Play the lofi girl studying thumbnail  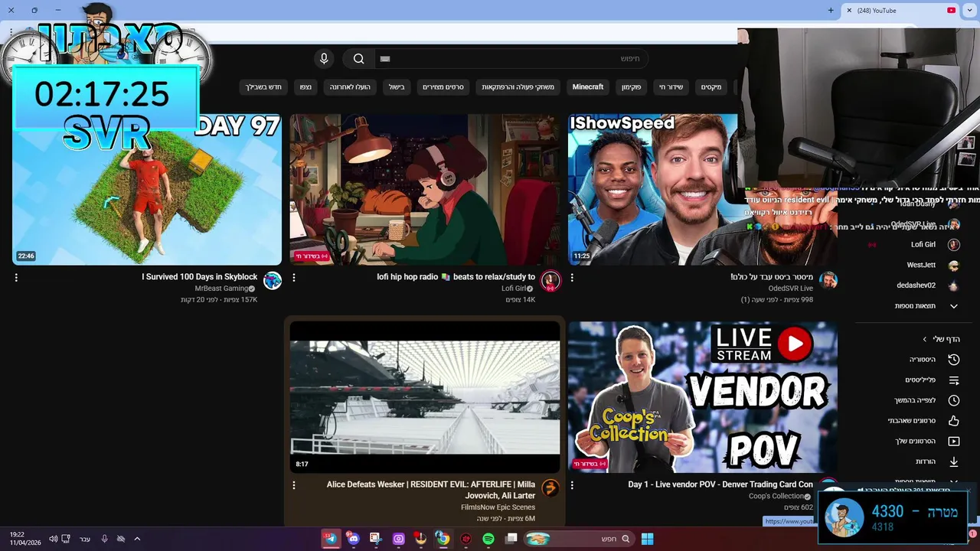click(x=425, y=190)
